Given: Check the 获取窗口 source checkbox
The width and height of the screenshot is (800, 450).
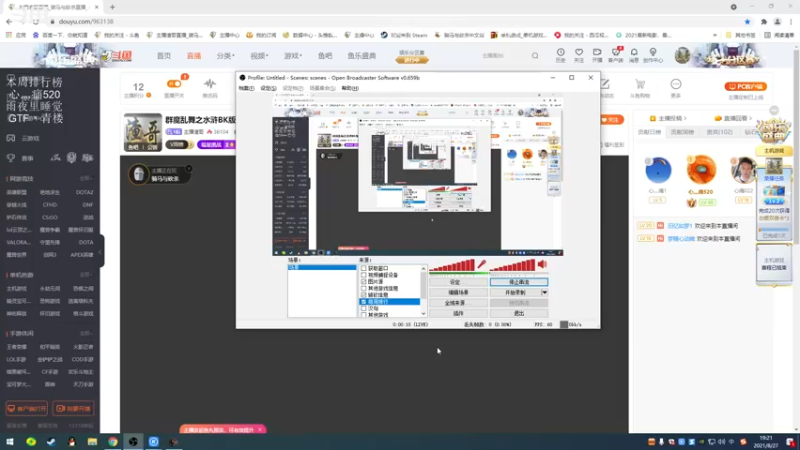Looking at the screenshot, I should tap(364, 268).
